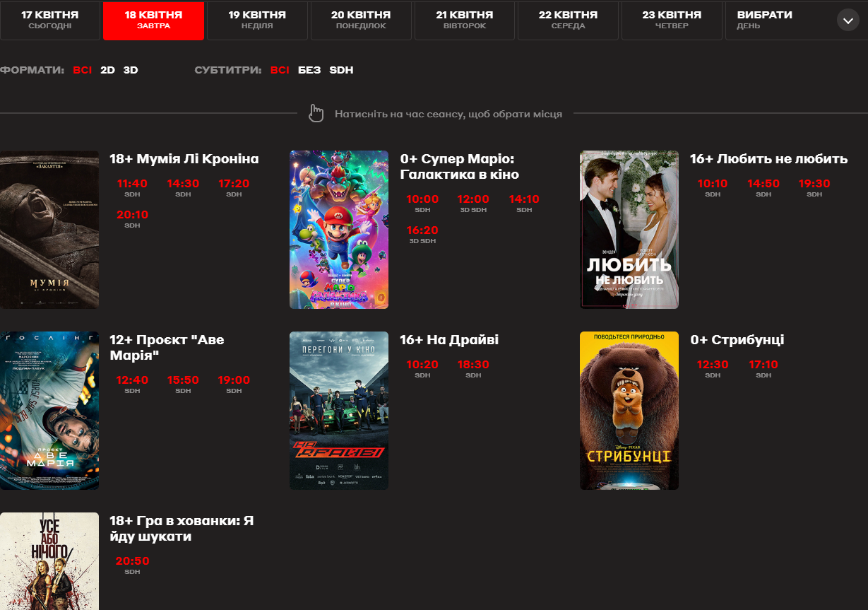Pick the 20:10 session for Мумія

132,216
